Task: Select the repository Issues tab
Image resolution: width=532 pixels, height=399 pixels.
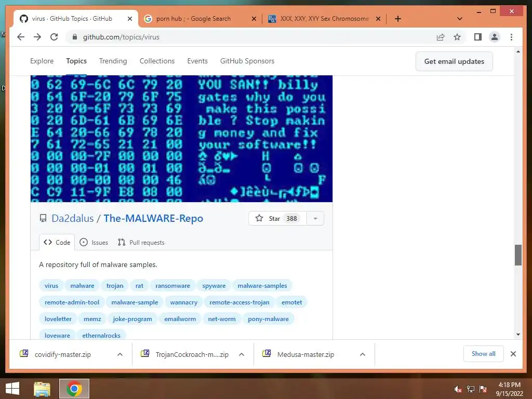Action: click(x=94, y=242)
